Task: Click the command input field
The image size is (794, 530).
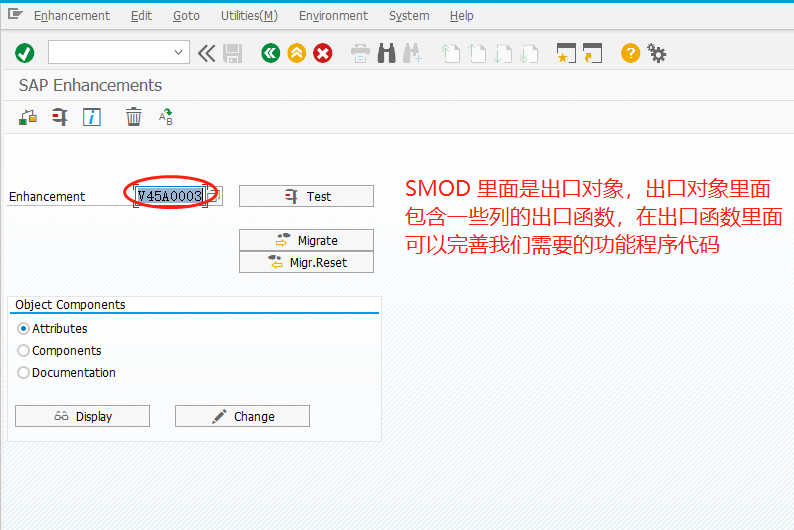Action: (119, 52)
